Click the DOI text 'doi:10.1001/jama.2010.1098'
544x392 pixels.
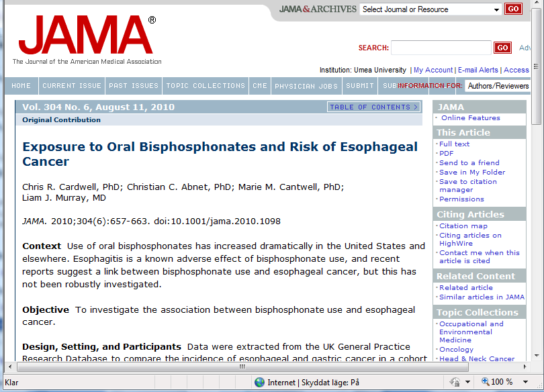click(x=217, y=221)
